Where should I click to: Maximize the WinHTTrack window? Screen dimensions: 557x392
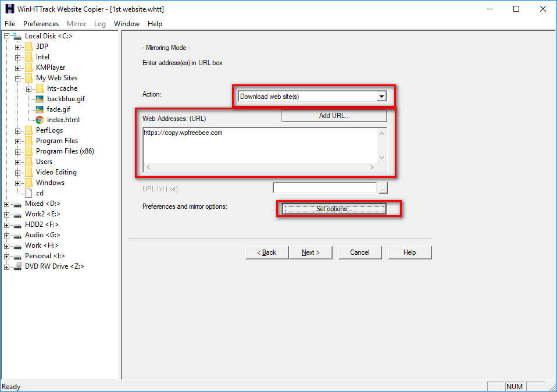click(516, 9)
